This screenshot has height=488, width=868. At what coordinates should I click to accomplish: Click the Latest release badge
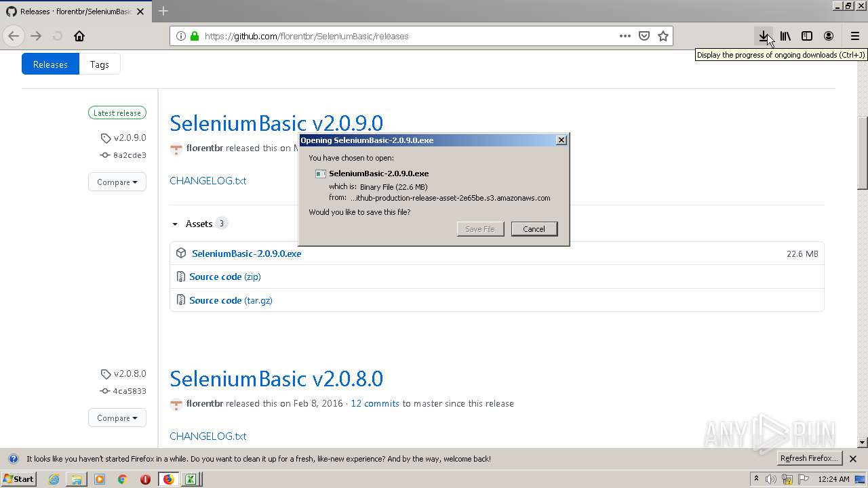click(x=117, y=113)
